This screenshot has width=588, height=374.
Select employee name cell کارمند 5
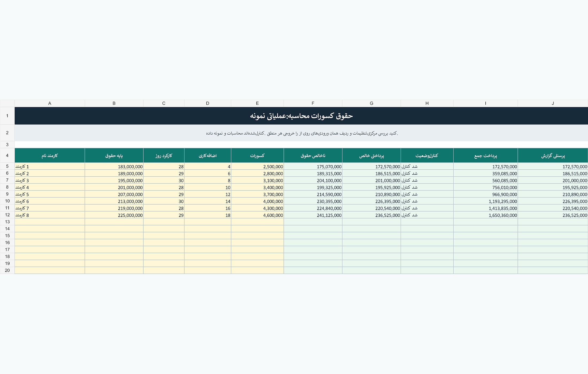click(x=50, y=194)
